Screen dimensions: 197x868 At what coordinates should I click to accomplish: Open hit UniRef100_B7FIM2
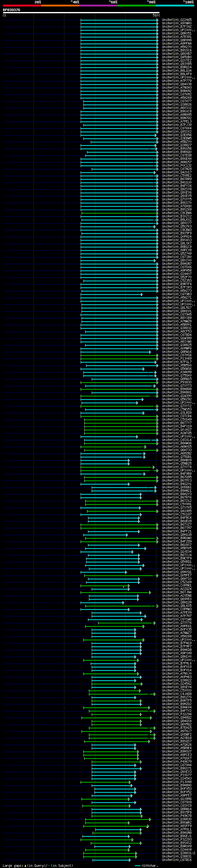point(177,26)
